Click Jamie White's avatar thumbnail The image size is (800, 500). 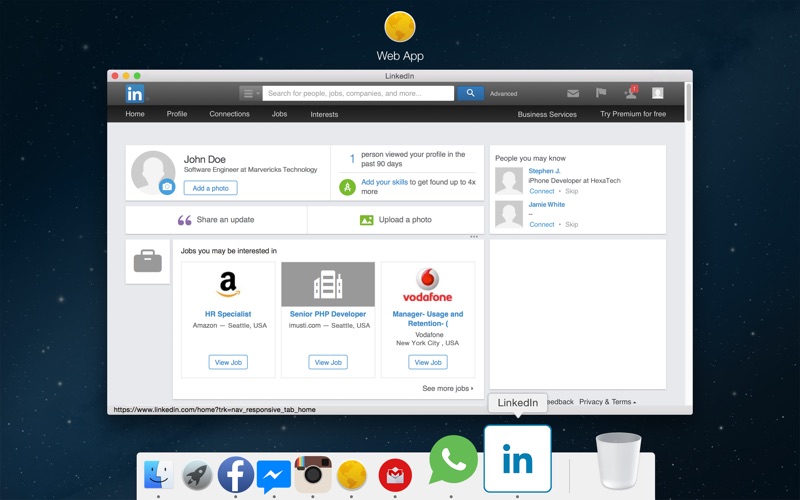(509, 214)
